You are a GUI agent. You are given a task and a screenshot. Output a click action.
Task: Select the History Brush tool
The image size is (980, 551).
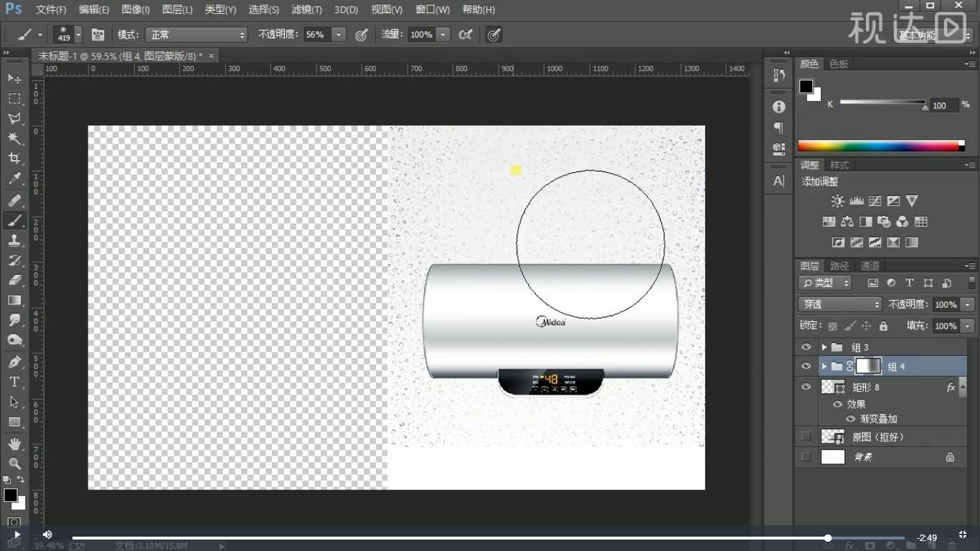(14, 260)
